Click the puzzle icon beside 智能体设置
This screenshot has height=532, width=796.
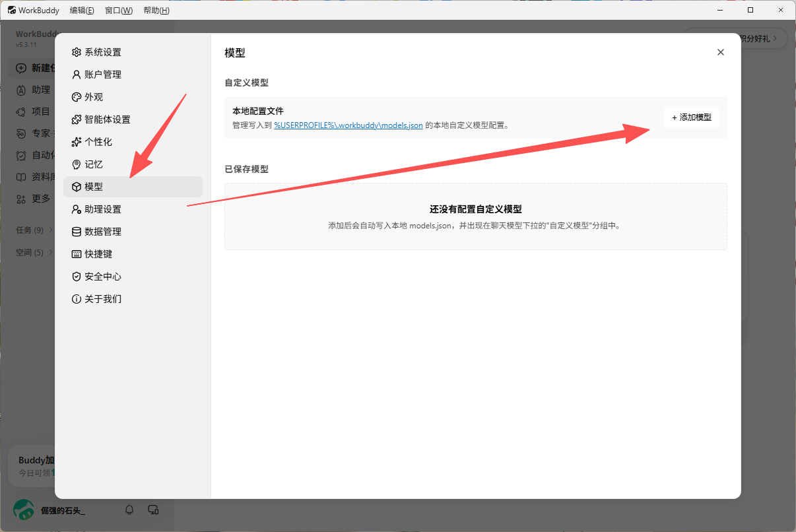[x=77, y=119]
